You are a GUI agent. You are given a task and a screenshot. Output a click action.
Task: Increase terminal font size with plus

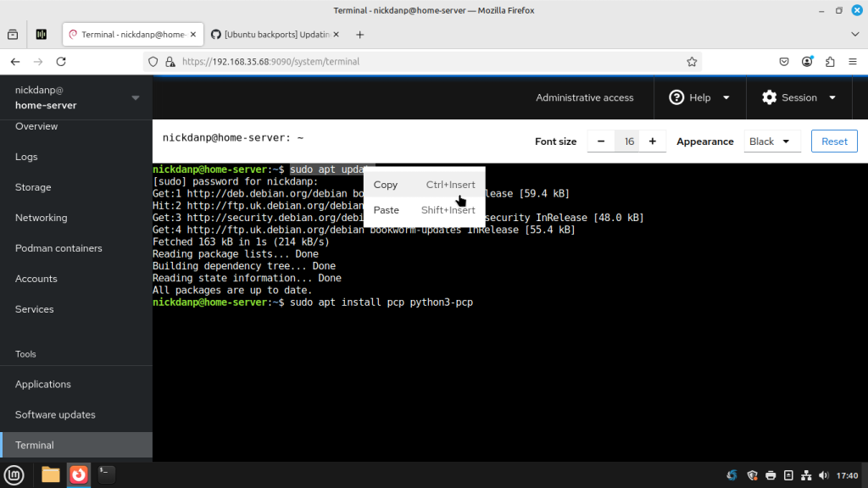[x=652, y=141]
